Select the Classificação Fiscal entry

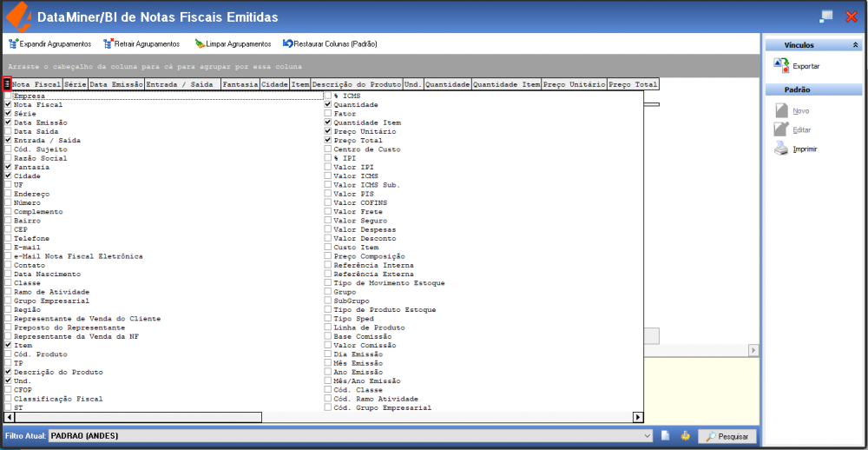(58, 399)
